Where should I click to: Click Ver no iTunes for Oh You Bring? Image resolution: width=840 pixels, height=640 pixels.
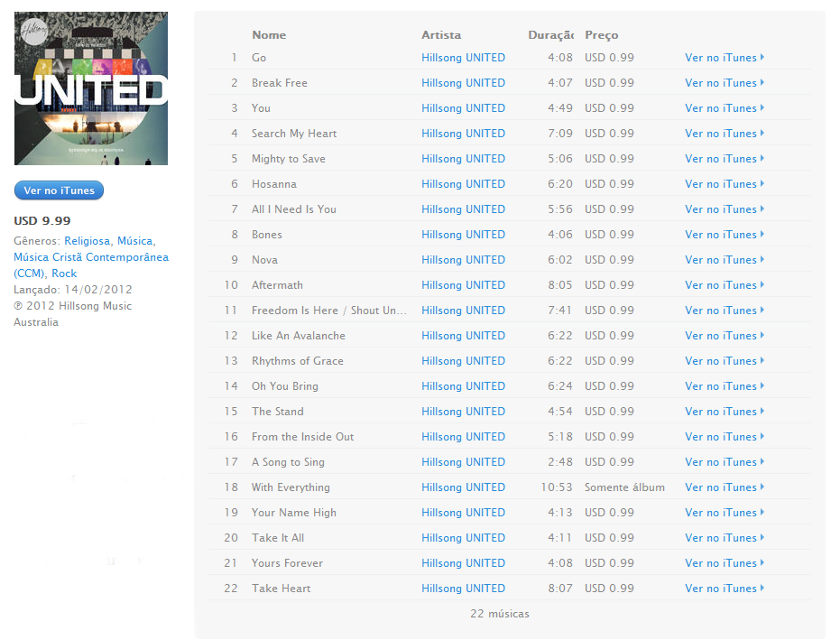coord(725,386)
